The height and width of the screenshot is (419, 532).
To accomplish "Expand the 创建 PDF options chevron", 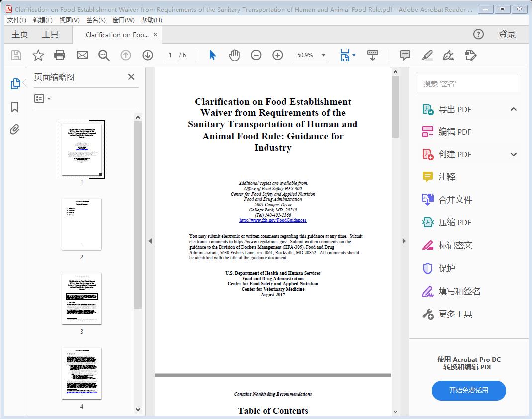I will click(x=513, y=154).
